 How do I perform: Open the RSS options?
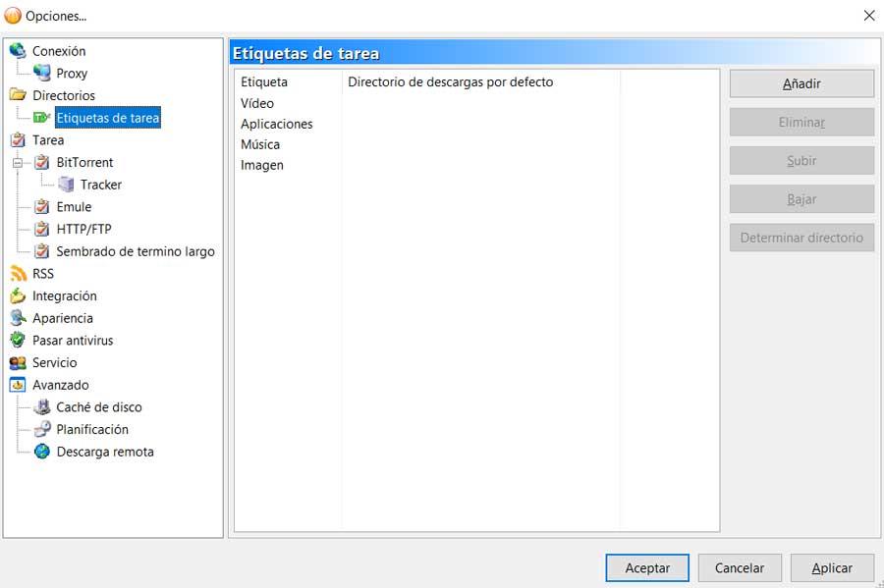(43, 274)
